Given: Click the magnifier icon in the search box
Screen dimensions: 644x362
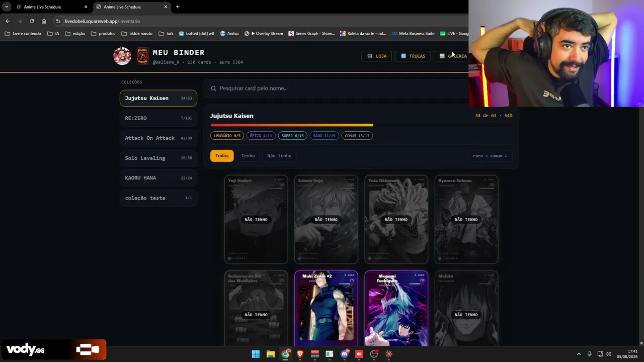Looking at the screenshot, I should click(213, 88).
